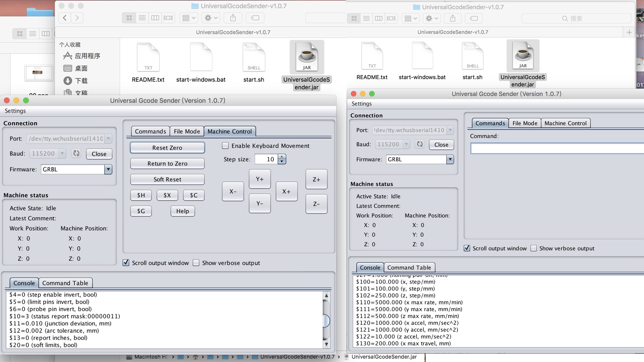Open Machine Control tab in right sender
644x362 pixels.
pyautogui.click(x=566, y=123)
